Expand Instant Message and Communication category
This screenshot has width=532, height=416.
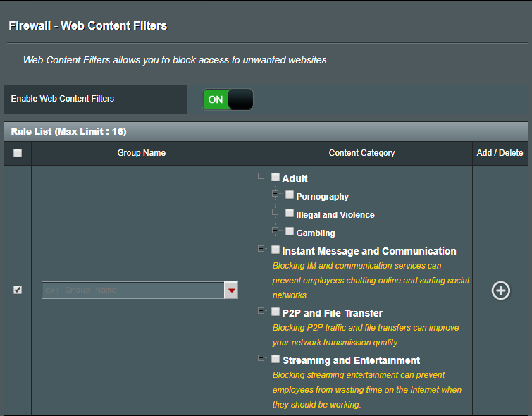[261, 249]
